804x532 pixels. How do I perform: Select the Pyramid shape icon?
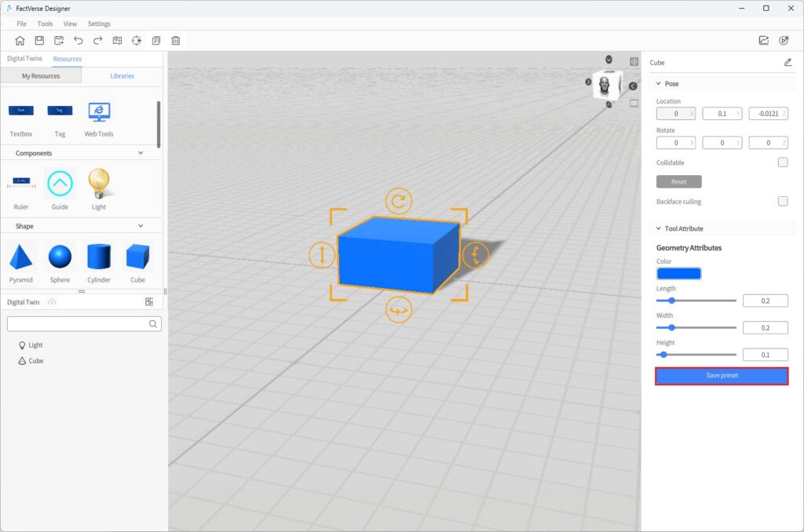click(21, 257)
